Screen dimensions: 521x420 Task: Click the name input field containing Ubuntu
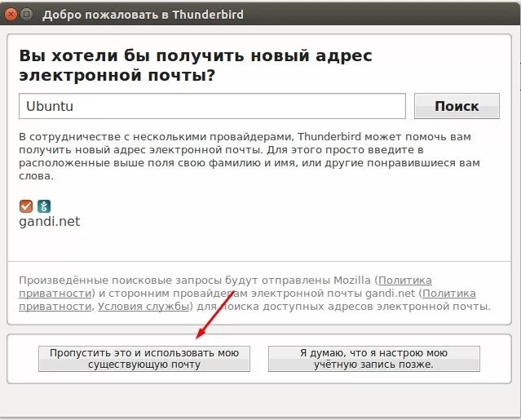click(x=212, y=106)
